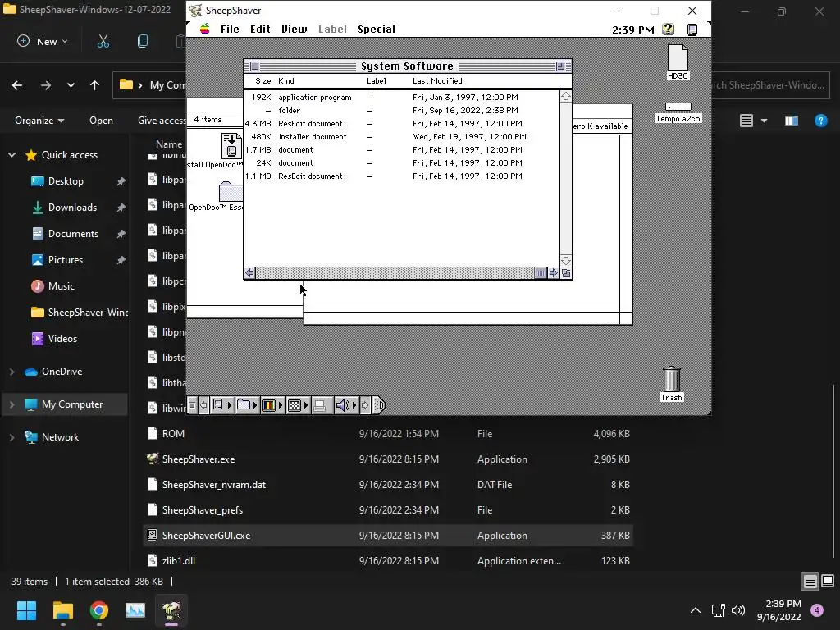This screenshot has width=840, height=630.
Task: Click the System Software window zoom box
Action: pyautogui.click(x=560, y=66)
